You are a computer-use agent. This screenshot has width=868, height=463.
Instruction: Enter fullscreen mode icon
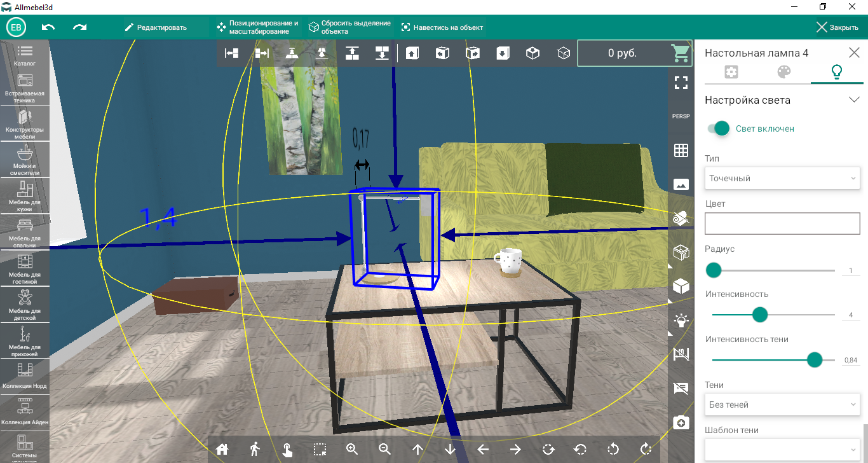(x=681, y=82)
